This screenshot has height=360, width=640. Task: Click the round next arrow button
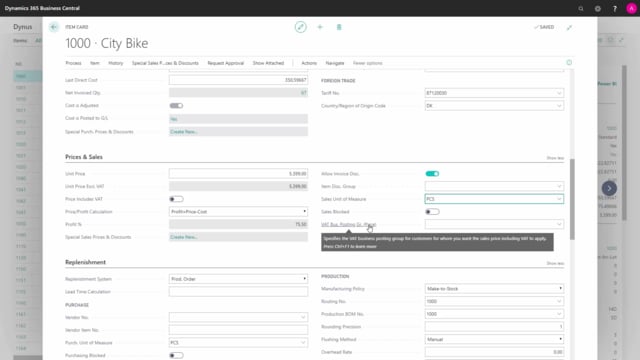(609, 188)
